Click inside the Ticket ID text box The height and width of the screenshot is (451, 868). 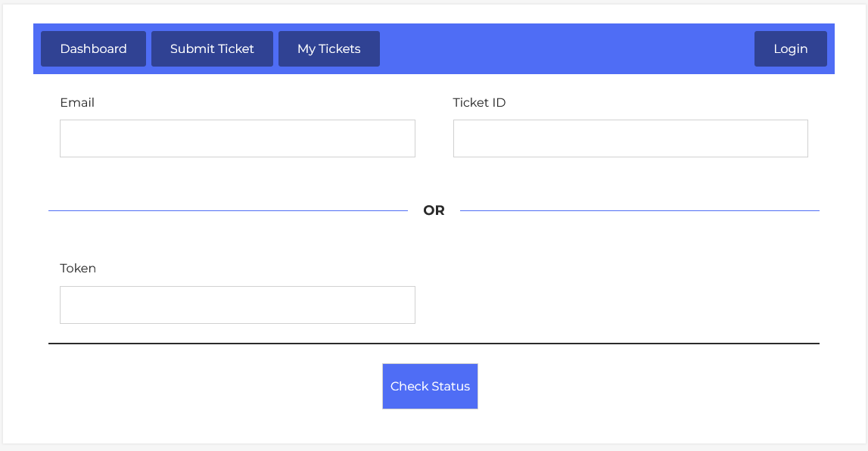tap(630, 138)
